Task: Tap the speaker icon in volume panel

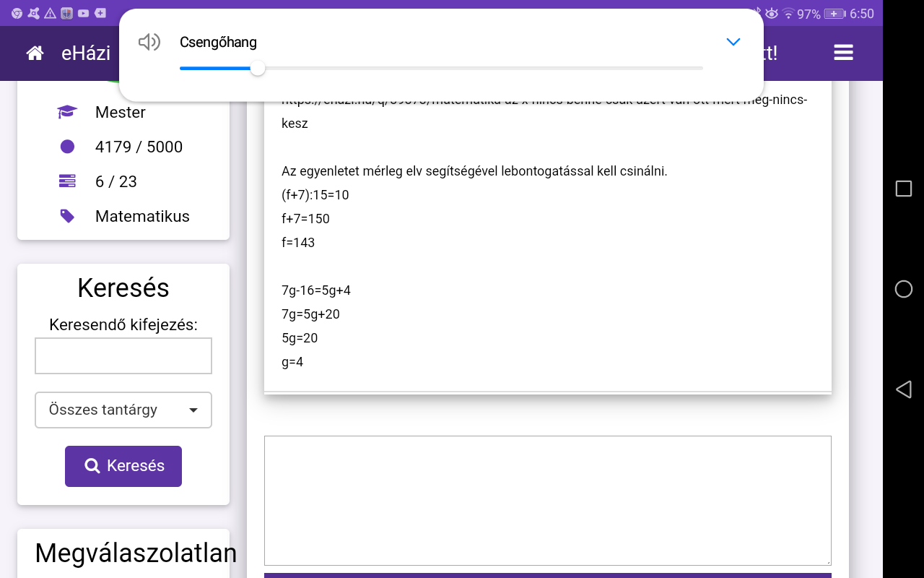Action: (x=149, y=43)
